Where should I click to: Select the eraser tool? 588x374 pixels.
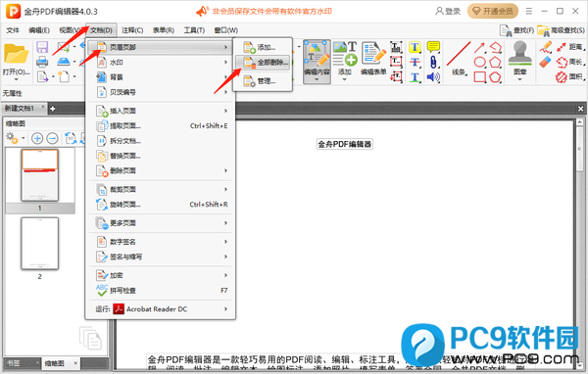coord(546,63)
